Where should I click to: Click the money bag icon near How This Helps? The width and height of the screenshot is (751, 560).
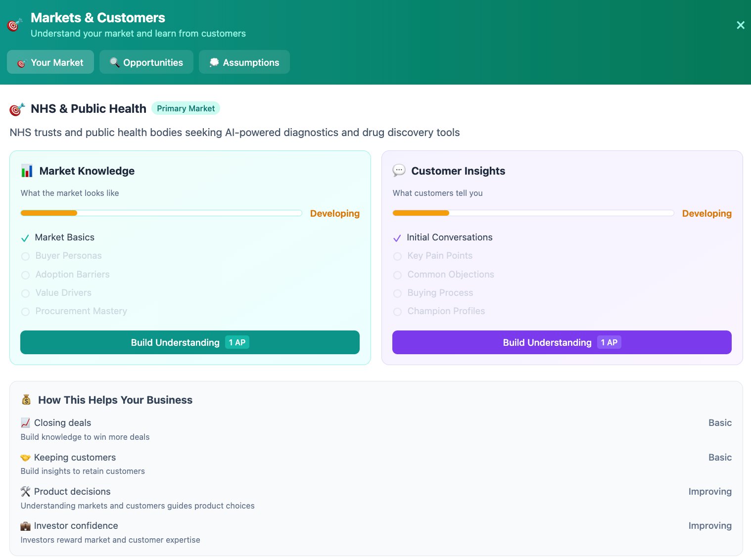pos(26,400)
